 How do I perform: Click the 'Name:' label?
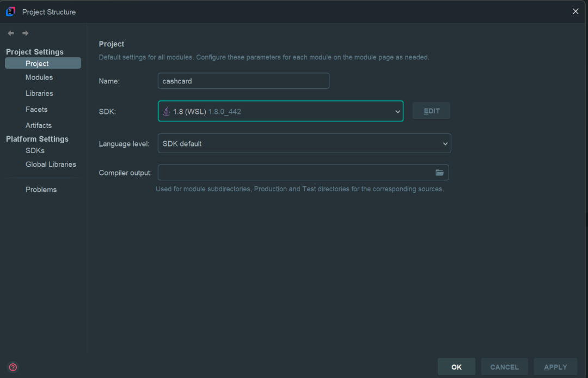(x=109, y=81)
